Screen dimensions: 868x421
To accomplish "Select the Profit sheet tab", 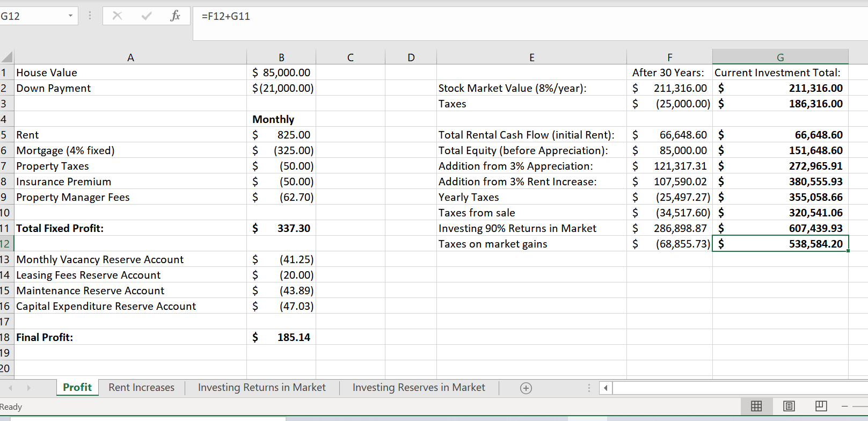I will [77, 387].
